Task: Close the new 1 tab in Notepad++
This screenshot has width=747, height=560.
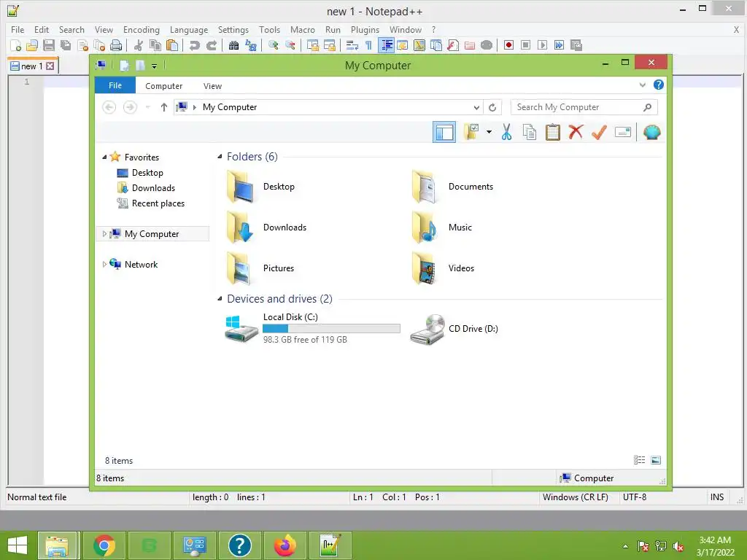Action: point(50,66)
